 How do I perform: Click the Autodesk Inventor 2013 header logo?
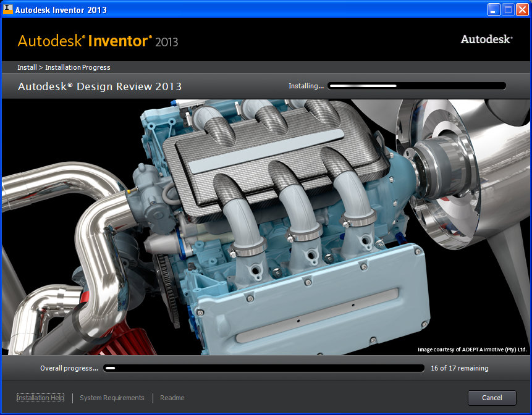[x=98, y=41]
